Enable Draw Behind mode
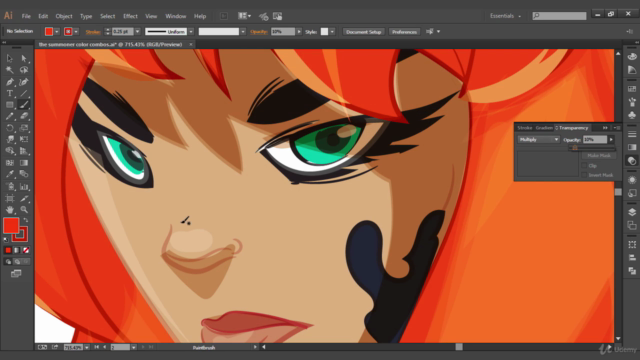 pos(17,262)
